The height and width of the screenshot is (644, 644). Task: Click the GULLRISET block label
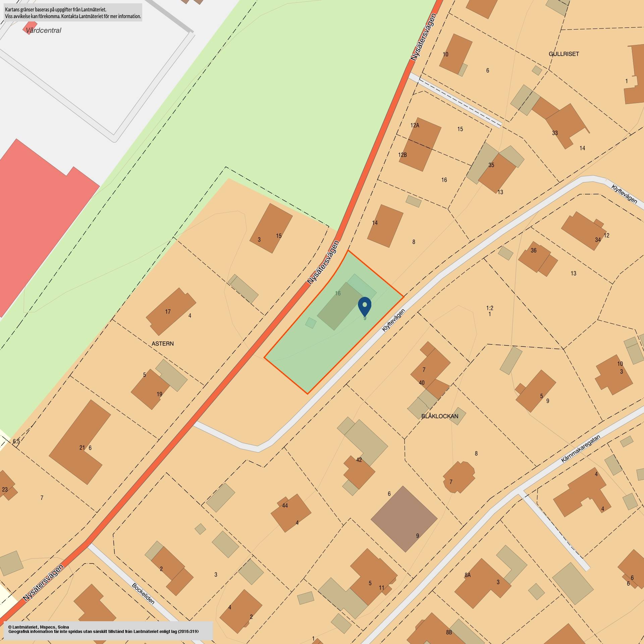564,54
